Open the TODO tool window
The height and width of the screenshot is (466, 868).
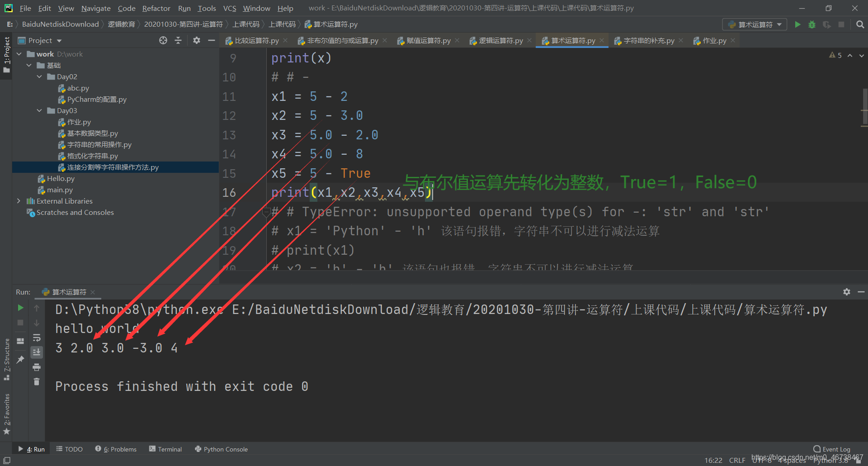pyautogui.click(x=70, y=449)
